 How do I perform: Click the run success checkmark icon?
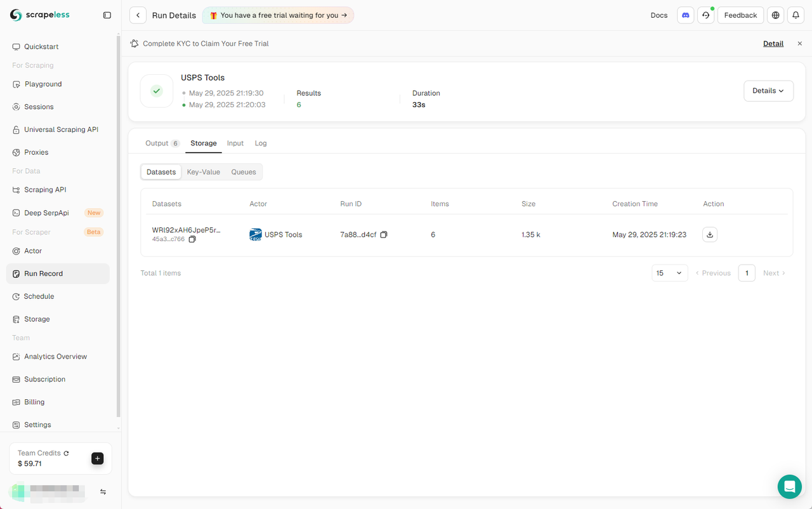point(157,91)
